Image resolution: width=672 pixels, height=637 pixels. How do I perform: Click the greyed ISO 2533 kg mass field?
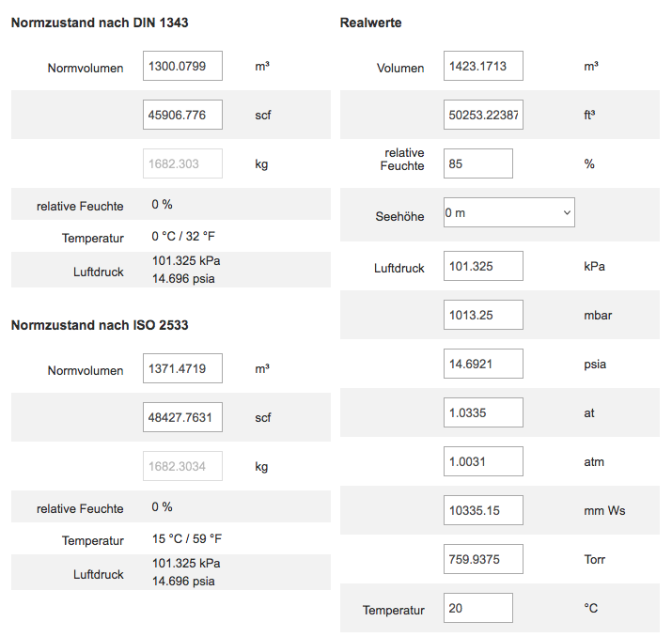point(182,466)
